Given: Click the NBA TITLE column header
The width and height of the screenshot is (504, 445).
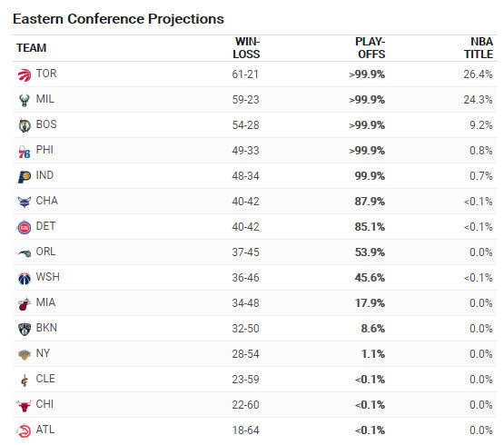Looking at the screenshot, I should pos(479,48).
